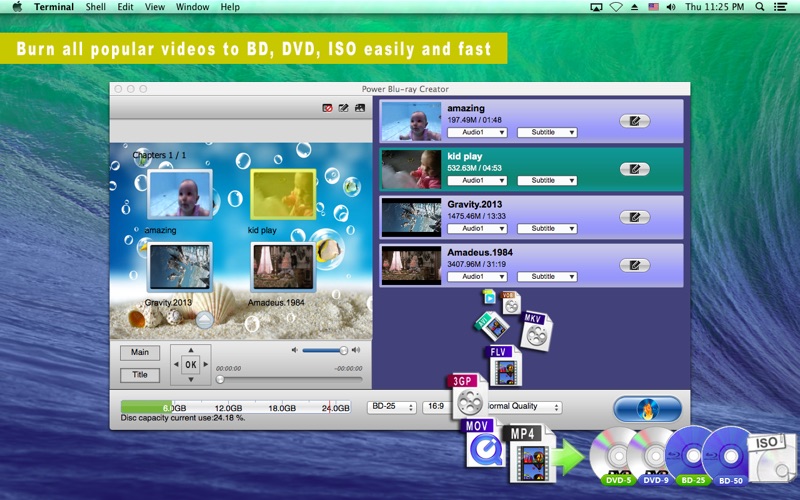Click the US flag input source icon
This screenshot has width=800, height=500.
(x=653, y=7)
